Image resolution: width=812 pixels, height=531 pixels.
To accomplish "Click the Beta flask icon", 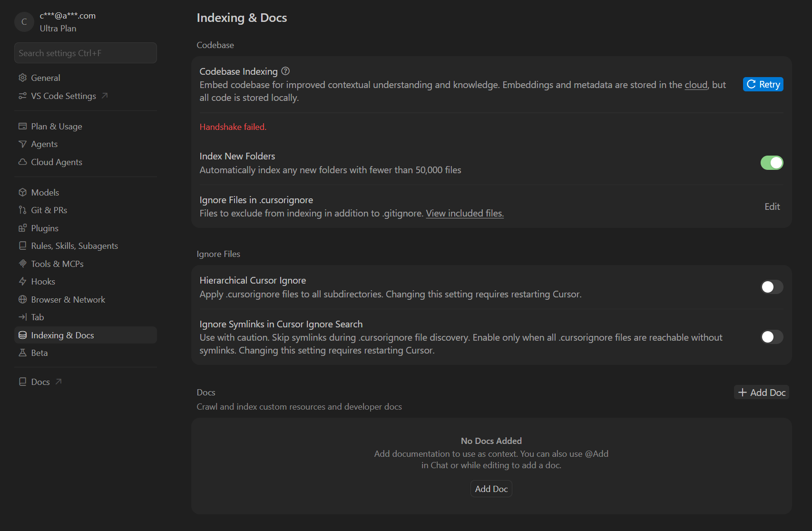I will pos(22,353).
